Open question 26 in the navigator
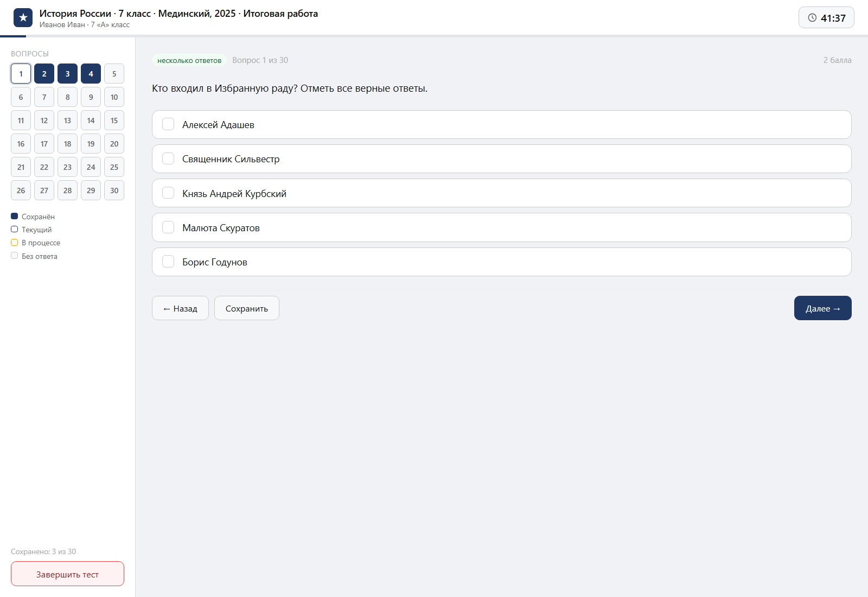Image resolution: width=868 pixels, height=597 pixels. coord(21,190)
